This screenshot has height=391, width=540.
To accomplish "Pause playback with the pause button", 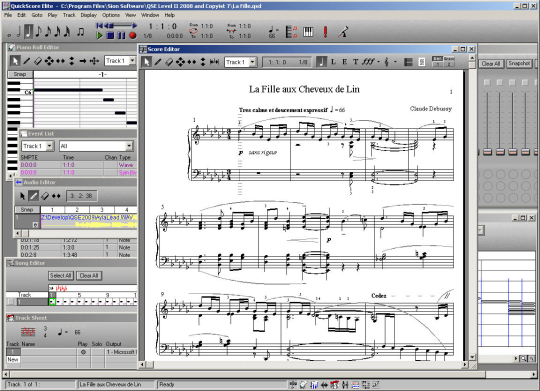I will (121, 35).
